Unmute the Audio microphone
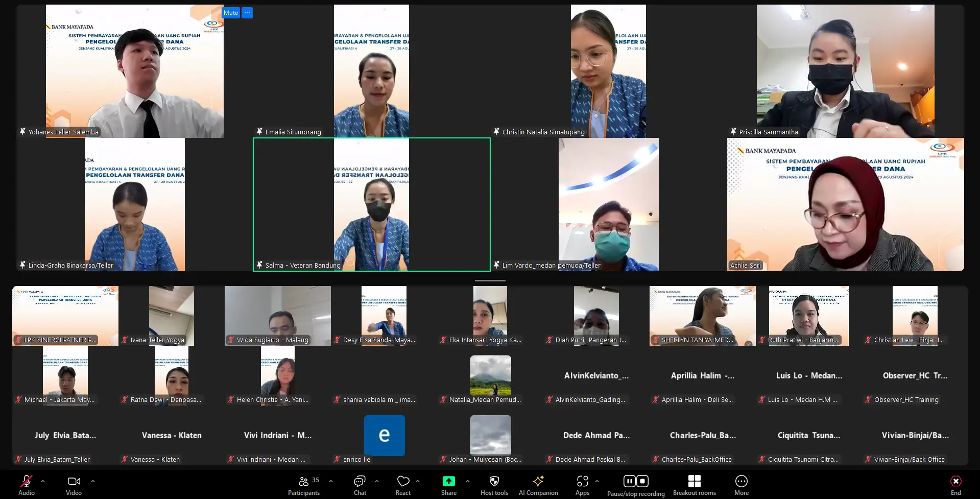 [x=27, y=485]
